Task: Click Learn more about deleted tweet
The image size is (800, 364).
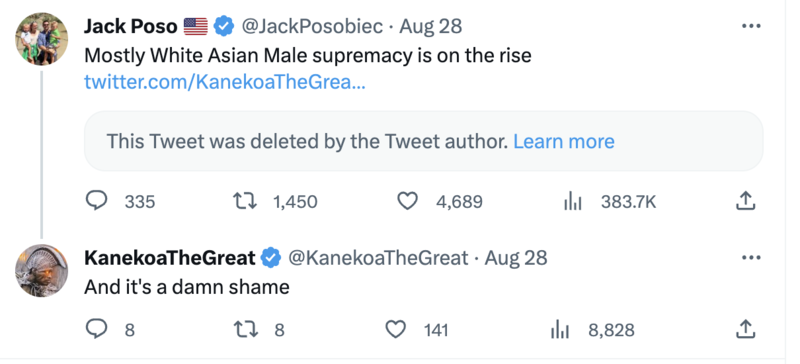Action: pyautogui.click(x=564, y=141)
